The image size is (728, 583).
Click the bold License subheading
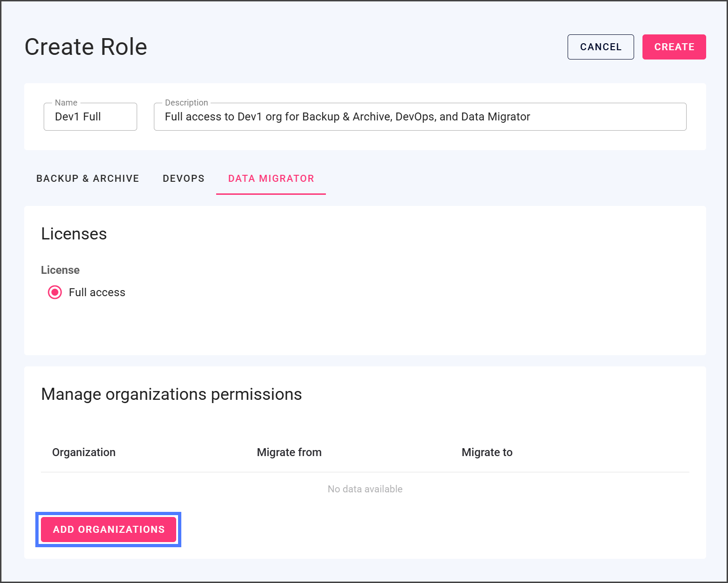[x=60, y=270]
